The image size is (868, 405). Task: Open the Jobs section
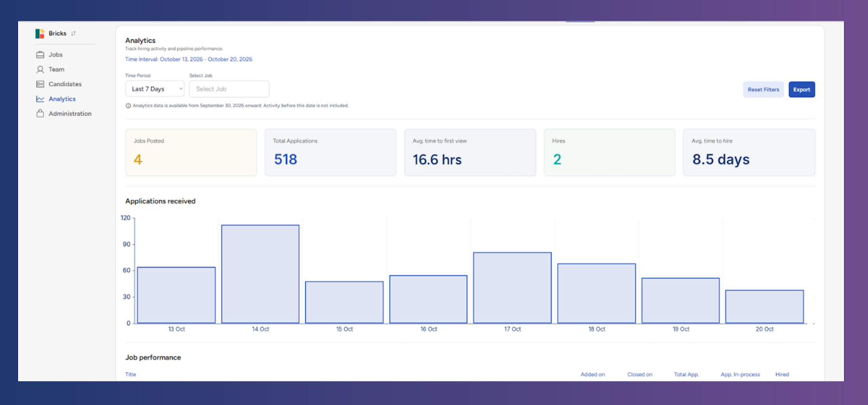pos(55,55)
